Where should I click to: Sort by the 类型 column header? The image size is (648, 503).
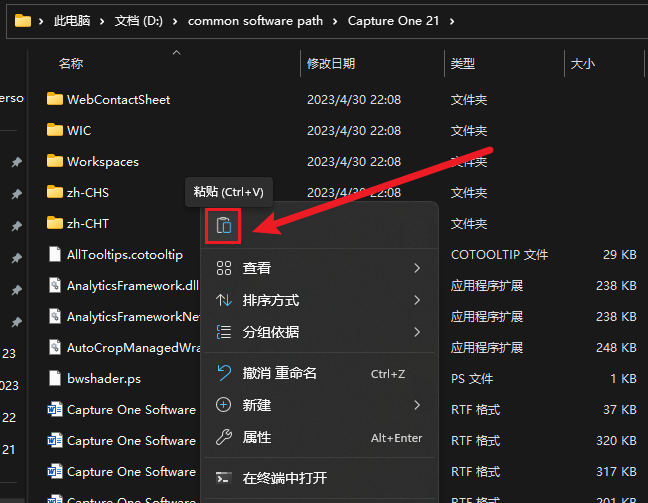point(463,64)
